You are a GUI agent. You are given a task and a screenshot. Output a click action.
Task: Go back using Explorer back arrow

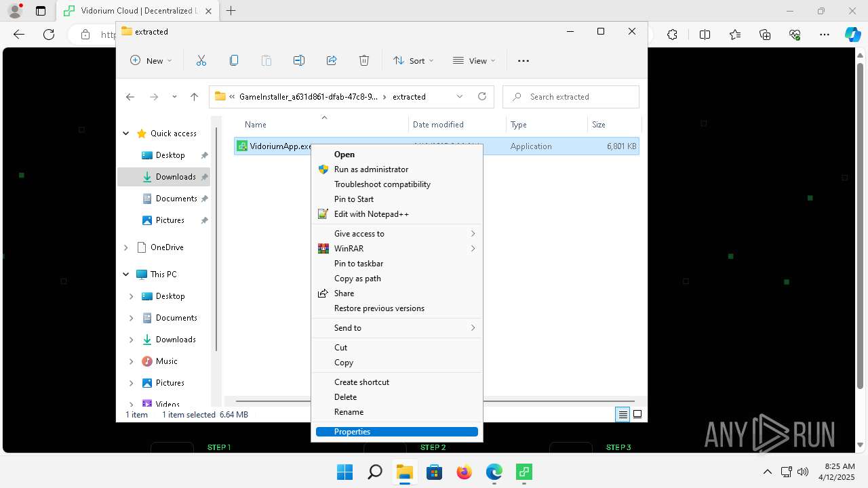point(130,97)
